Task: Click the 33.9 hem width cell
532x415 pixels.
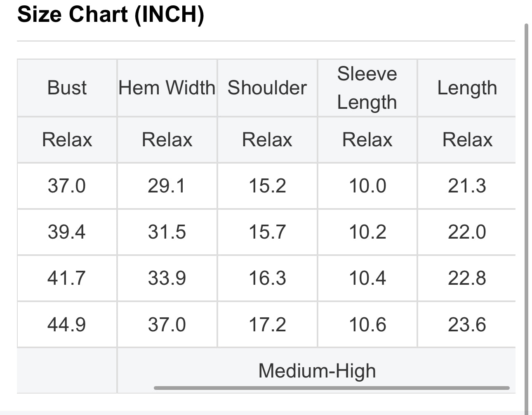Action: (x=167, y=278)
